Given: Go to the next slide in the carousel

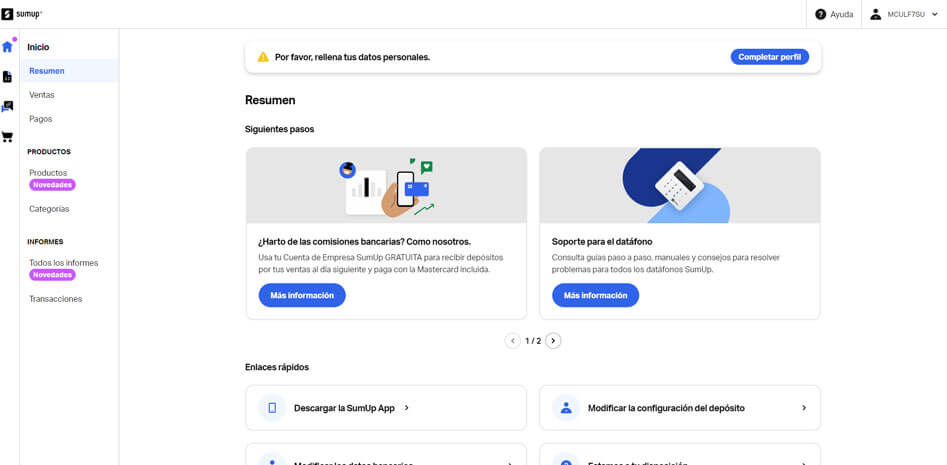Looking at the screenshot, I should pos(554,341).
